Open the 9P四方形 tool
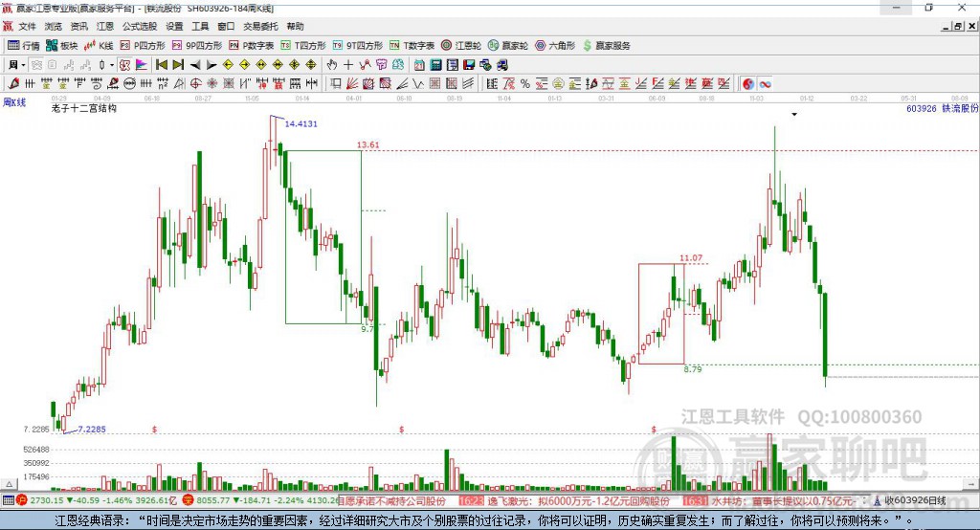The width and height of the screenshot is (980, 530). (x=197, y=46)
